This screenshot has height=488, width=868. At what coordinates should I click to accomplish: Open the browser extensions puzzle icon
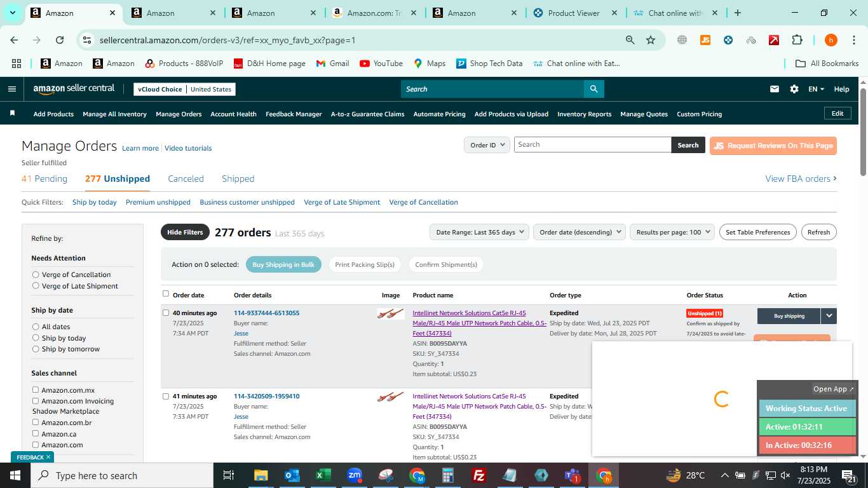[797, 40]
